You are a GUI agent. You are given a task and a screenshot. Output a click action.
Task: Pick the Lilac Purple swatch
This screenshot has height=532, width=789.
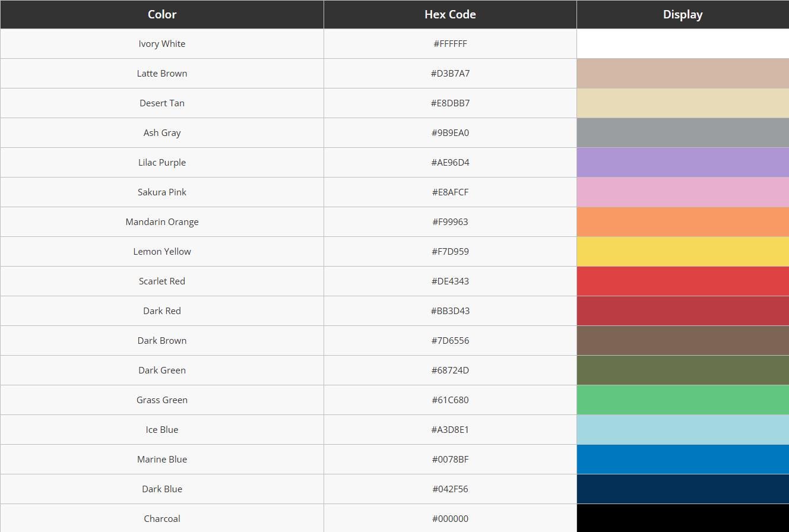682,163
